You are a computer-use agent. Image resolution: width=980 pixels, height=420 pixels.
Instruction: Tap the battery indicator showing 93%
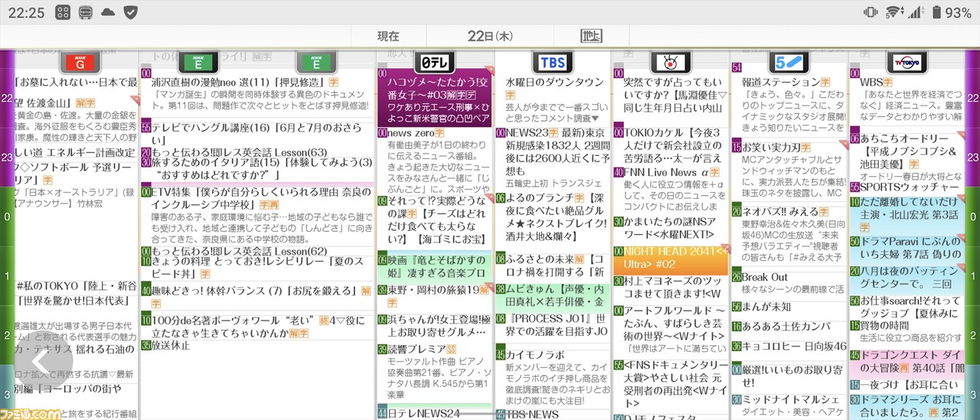(952, 12)
